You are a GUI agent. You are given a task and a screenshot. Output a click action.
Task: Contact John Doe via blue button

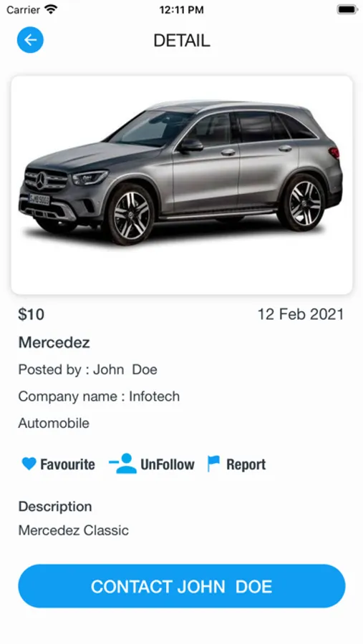pyautogui.click(x=182, y=586)
